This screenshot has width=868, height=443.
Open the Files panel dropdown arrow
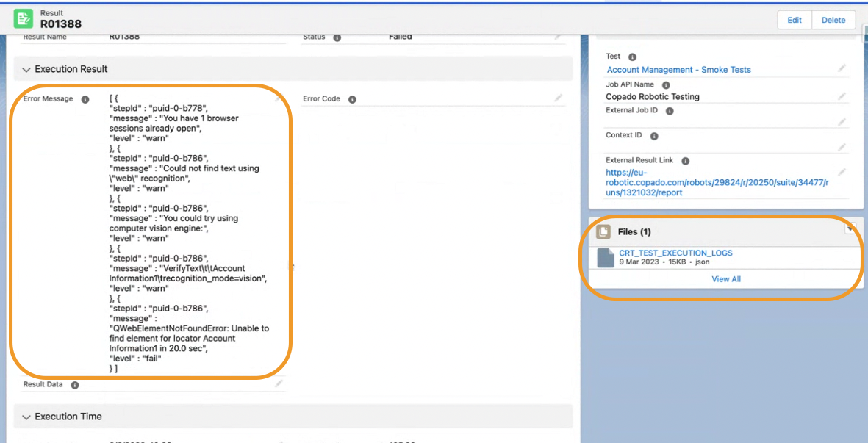(850, 229)
